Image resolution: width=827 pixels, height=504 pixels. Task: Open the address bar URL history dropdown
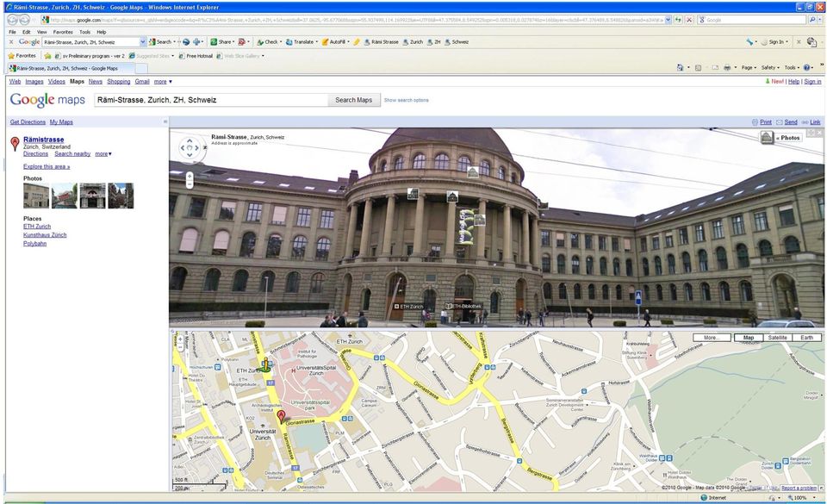668,20
